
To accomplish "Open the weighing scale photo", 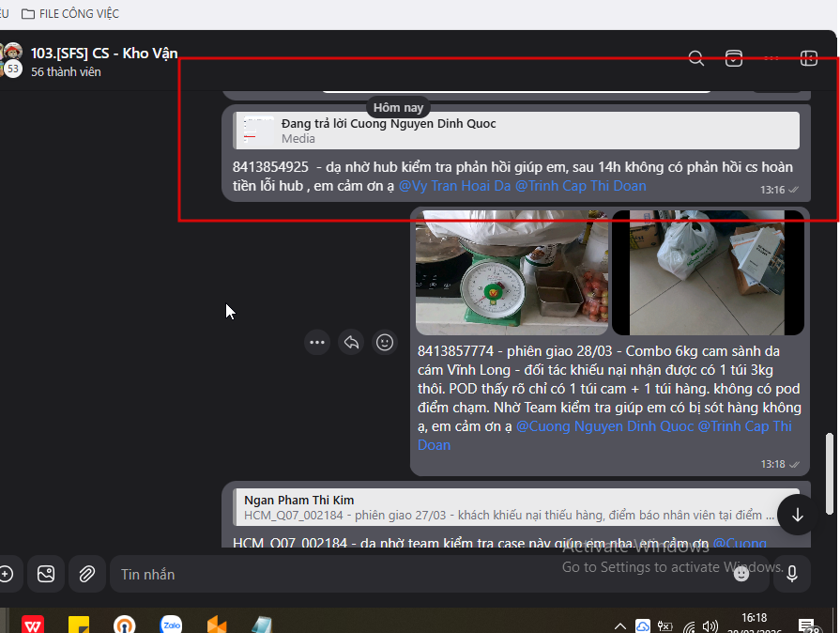I will (512, 272).
